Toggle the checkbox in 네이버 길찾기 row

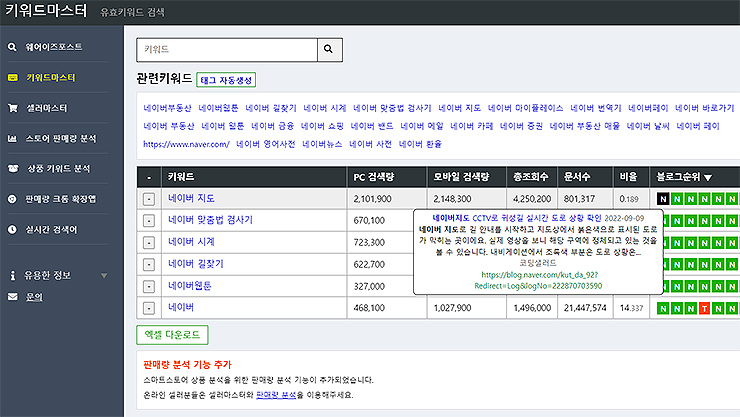[149, 265]
